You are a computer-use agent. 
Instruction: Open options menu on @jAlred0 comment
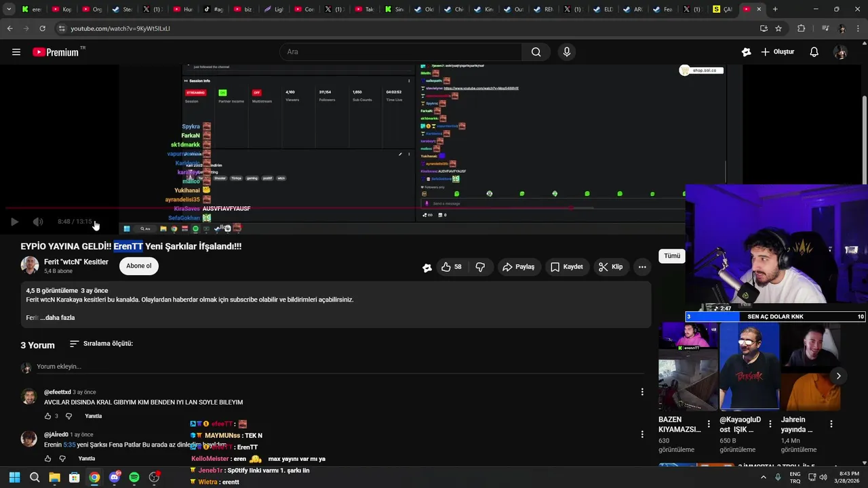click(642, 434)
